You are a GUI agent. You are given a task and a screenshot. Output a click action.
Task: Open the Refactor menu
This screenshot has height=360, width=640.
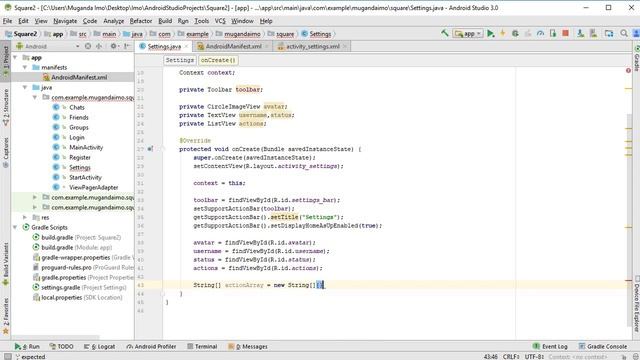(141, 21)
